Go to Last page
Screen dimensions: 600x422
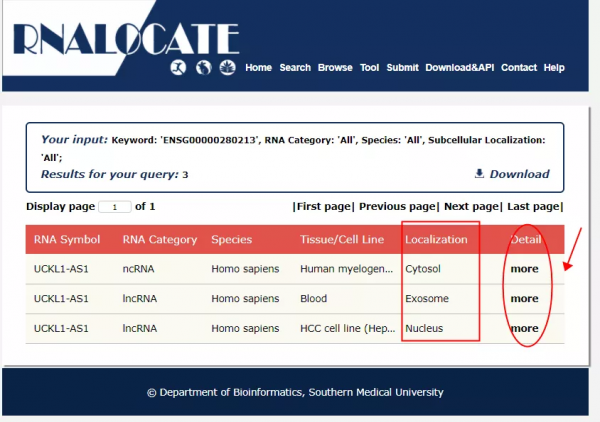(535, 207)
